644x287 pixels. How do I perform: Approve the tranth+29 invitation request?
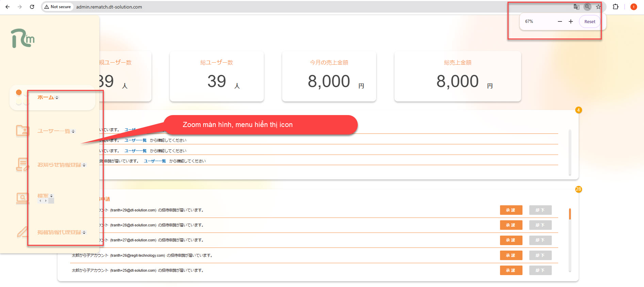coord(511,210)
